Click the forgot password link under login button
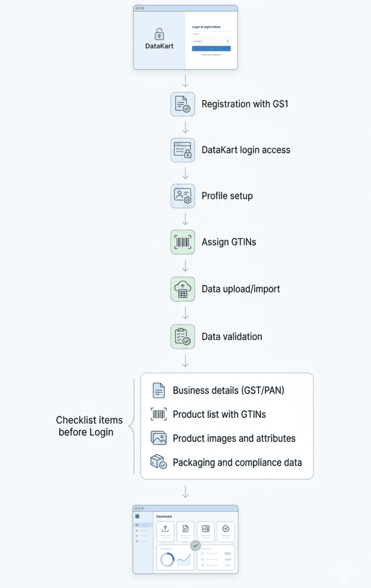The image size is (371, 588). pos(211,55)
